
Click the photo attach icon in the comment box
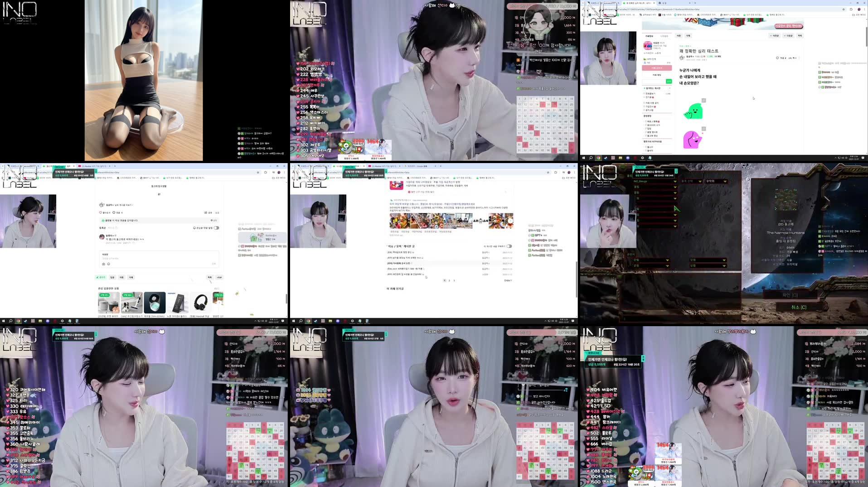[x=103, y=264]
